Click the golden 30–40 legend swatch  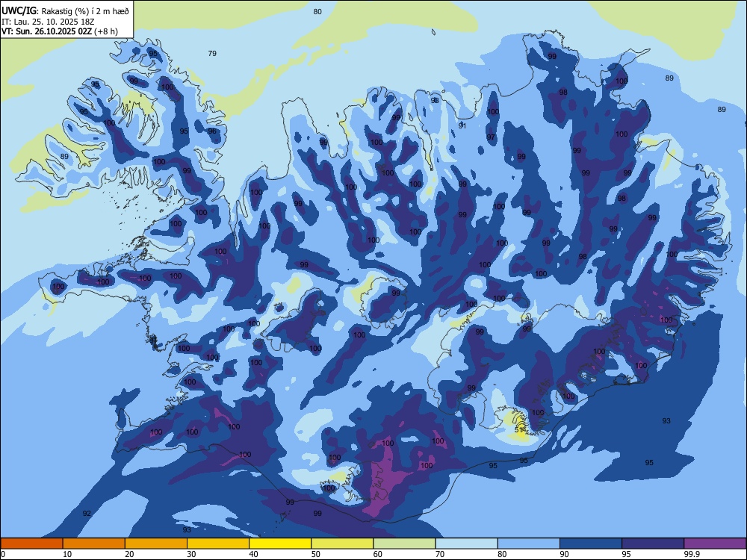click(217, 544)
